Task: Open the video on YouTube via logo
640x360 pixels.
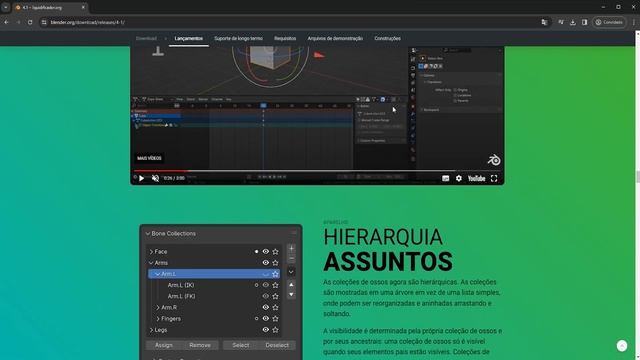Action: tap(476, 178)
